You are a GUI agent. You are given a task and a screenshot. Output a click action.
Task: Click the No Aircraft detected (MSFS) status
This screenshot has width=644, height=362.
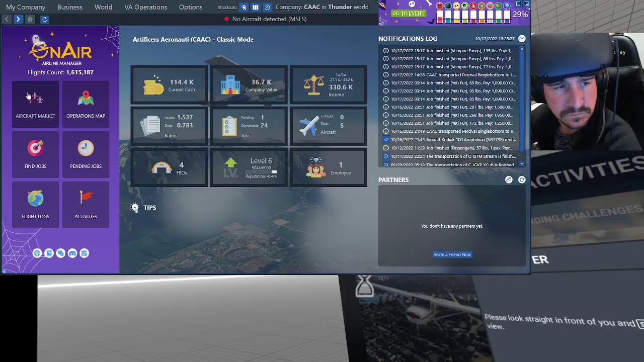point(265,19)
